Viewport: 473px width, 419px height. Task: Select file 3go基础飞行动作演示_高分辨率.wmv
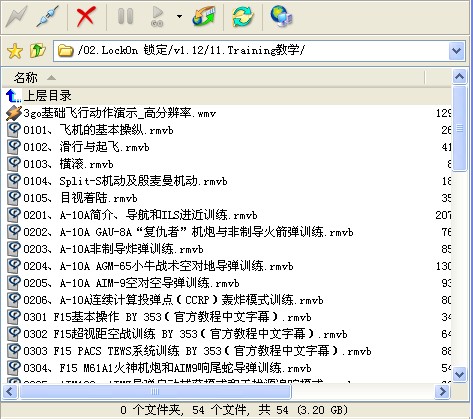(x=119, y=113)
